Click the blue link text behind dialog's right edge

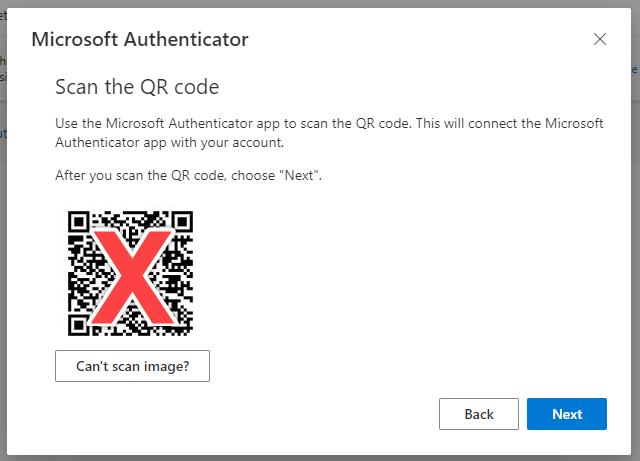coord(635,70)
